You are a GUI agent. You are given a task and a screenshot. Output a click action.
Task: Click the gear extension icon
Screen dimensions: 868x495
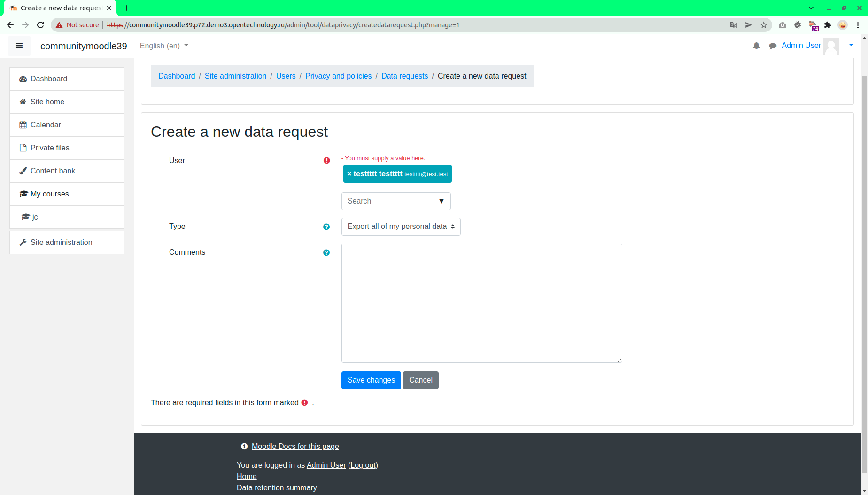point(798,25)
